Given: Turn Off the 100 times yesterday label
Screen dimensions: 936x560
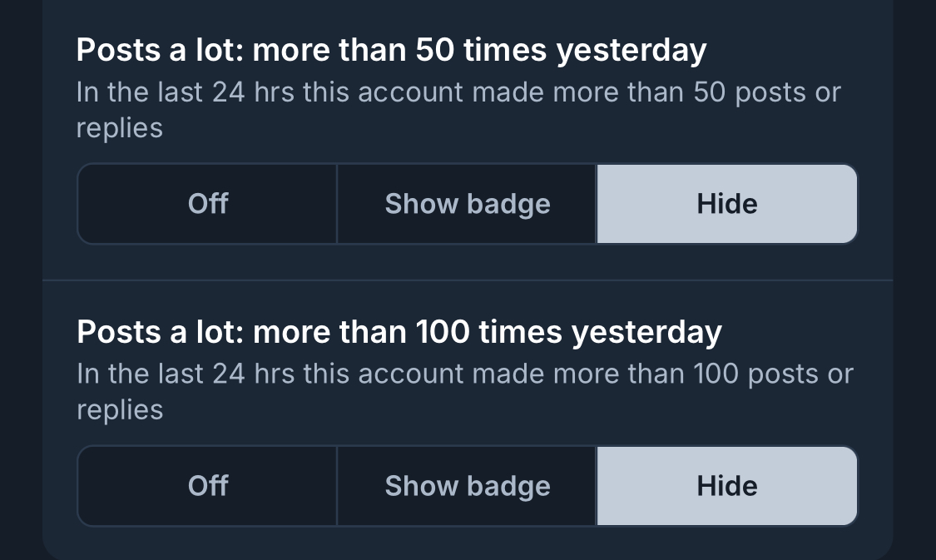Looking at the screenshot, I should (208, 486).
